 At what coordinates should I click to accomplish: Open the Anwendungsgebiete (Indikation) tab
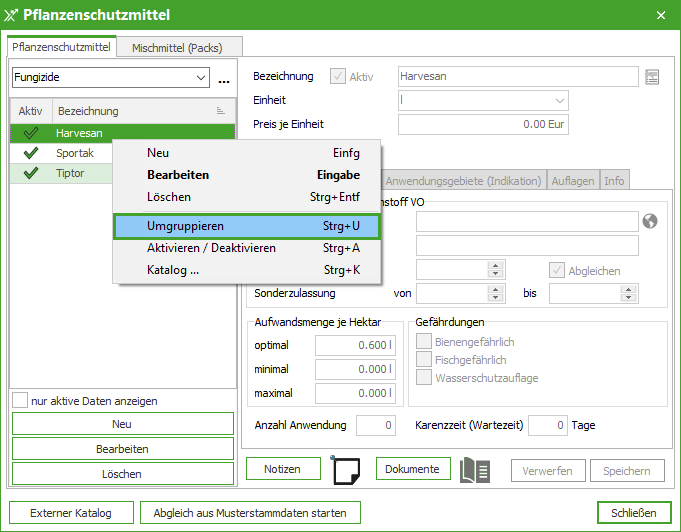(x=463, y=181)
